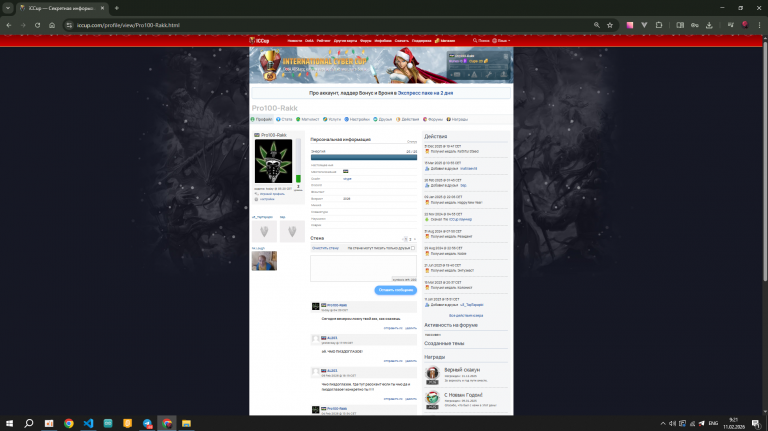Screen dimensions: 768x431
Task: Open the Новости menu in the site header
Action: tap(294, 41)
